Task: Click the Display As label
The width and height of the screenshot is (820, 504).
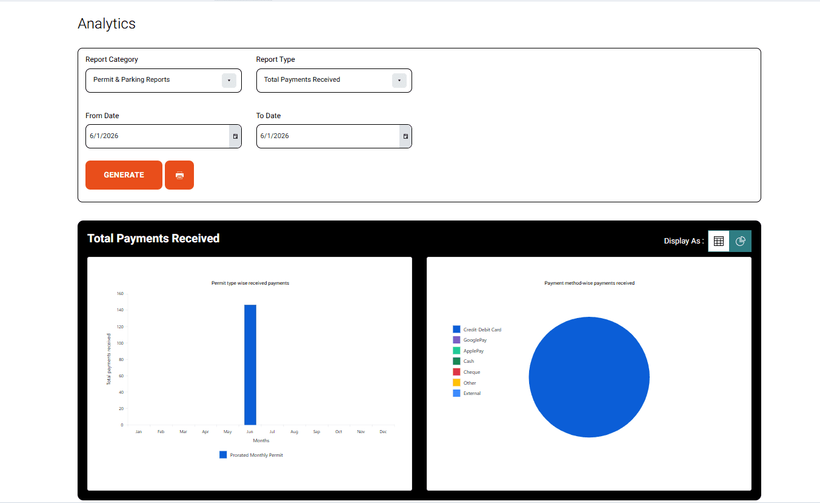Action: [684, 241]
